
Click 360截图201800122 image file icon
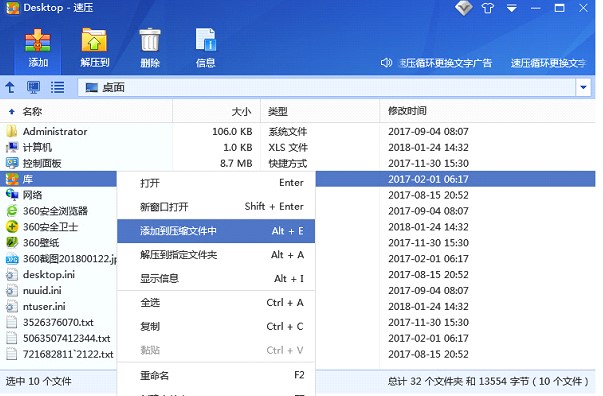coord(12,258)
